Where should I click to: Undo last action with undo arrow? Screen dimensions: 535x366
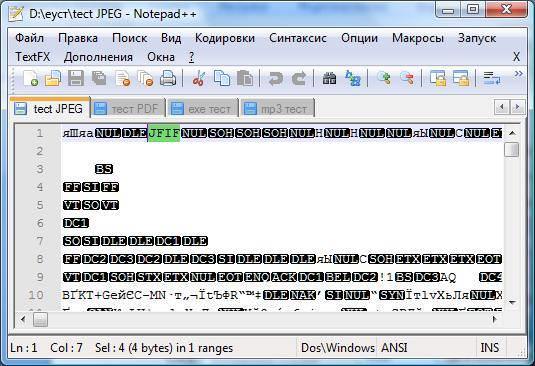pos(276,78)
